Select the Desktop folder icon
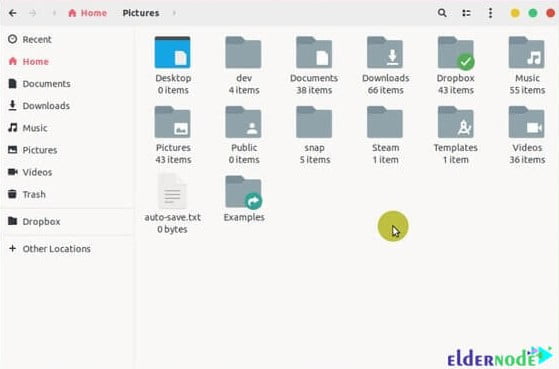The width and height of the screenshot is (559, 369). 173,52
